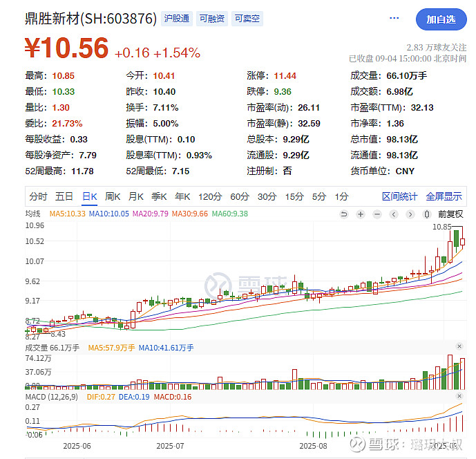The image size is (476, 459).
Task: Open the 全屏显示 fullscreen link
Action: point(444,196)
